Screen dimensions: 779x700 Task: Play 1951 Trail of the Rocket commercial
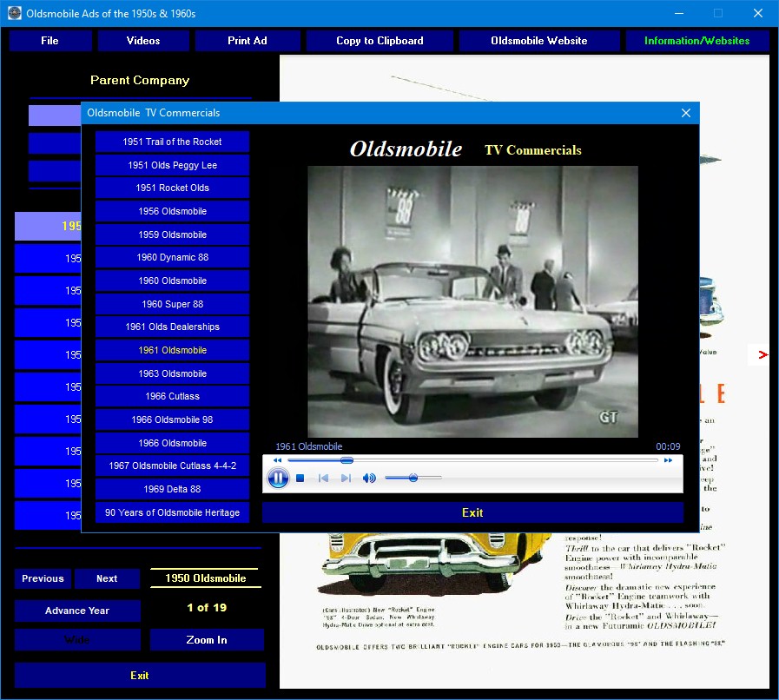pyautogui.click(x=173, y=142)
